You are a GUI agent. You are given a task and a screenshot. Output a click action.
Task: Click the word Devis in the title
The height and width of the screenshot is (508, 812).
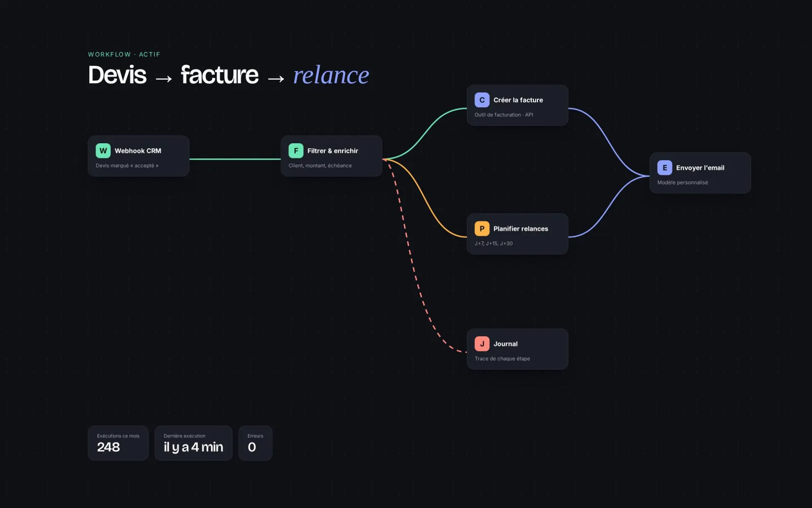point(117,75)
